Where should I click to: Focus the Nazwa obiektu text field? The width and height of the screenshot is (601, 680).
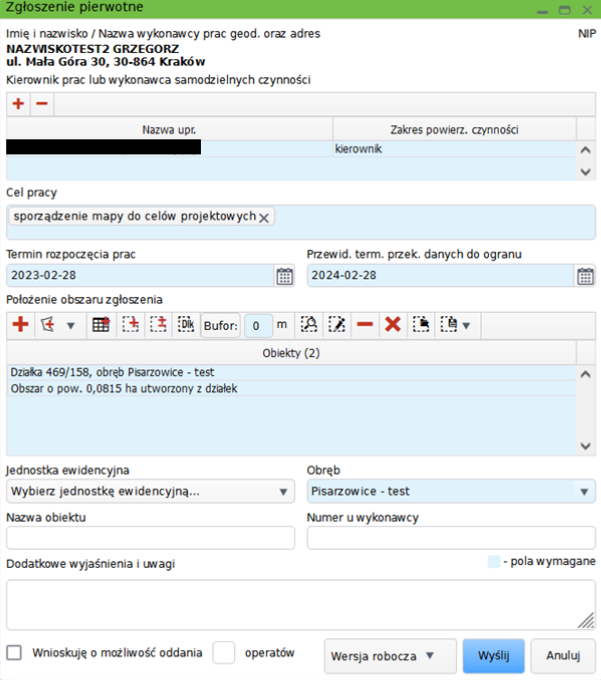[150, 538]
